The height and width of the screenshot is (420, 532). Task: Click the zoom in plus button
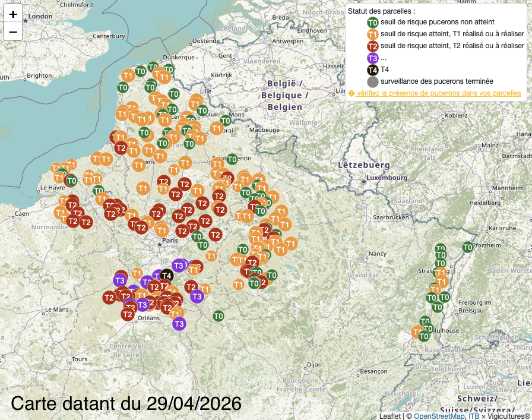(x=13, y=14)
